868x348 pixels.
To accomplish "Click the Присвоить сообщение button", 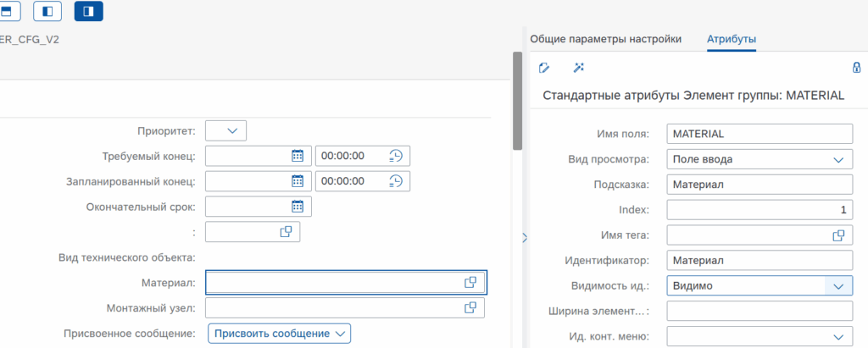I will coord(279,334).
